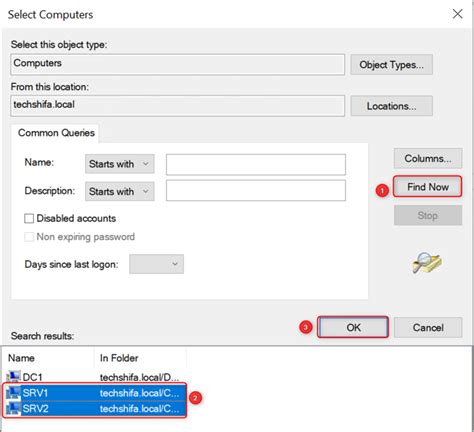Click the SRV1 computer icon
Viewport: 474px width, 432px height.
(13, 392)
